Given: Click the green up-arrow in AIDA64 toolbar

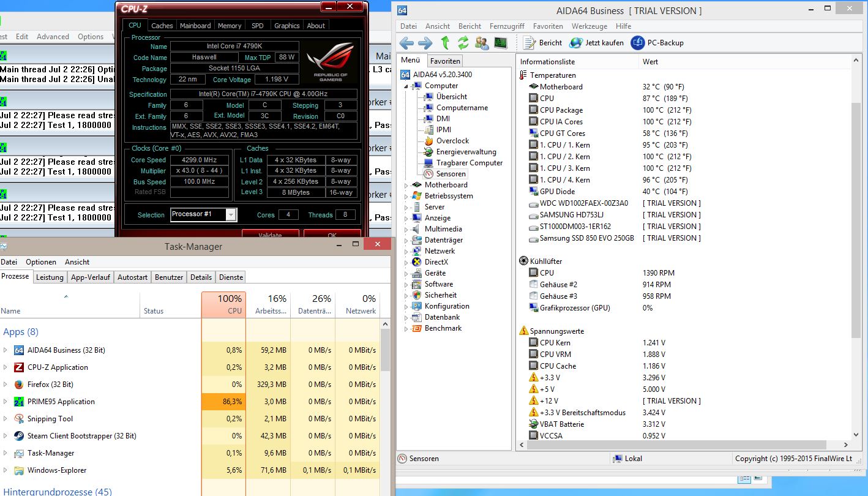Looking at the screenshot, I should click(x=445, y=43).
